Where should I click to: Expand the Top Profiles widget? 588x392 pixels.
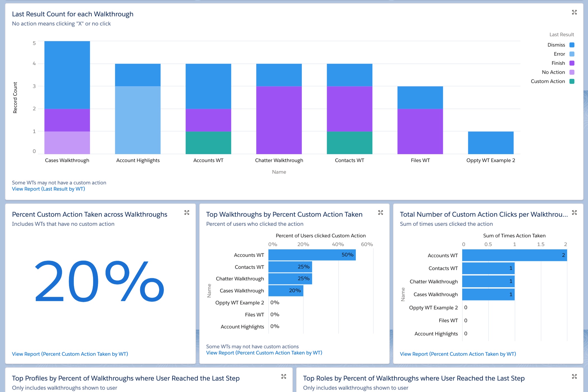(x=284, y=377)
